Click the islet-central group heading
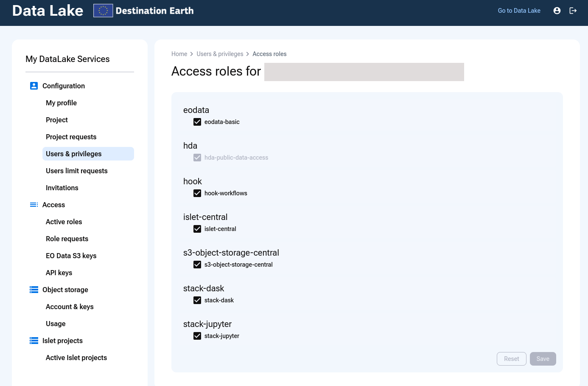Screen dimensions: 588x386 coord(205,217)
